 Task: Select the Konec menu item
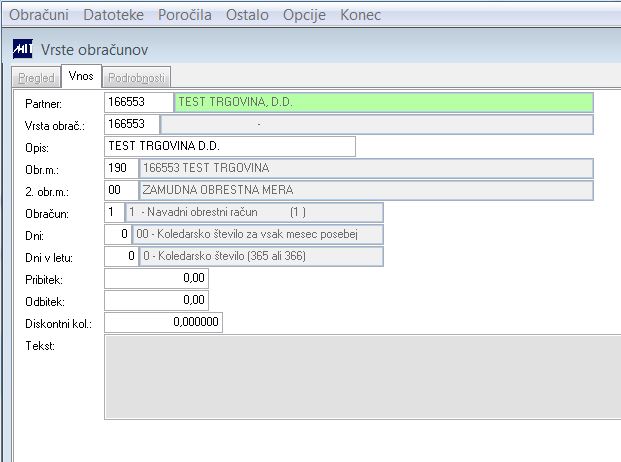coord(360,15)
